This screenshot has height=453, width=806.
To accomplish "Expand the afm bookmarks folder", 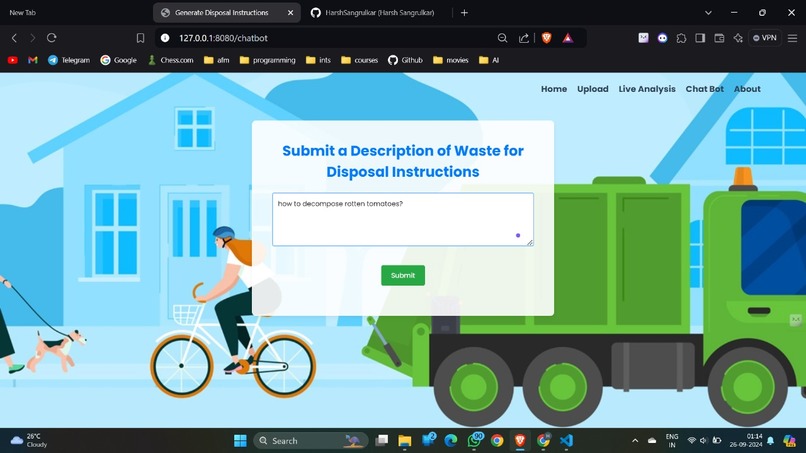I will pos(216,60).
